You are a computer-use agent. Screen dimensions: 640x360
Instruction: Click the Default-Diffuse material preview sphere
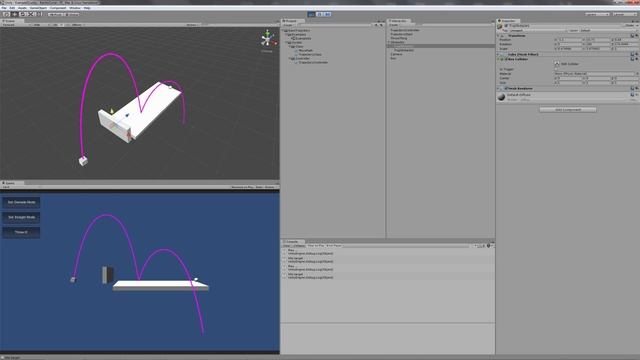[x=502, y=97]
